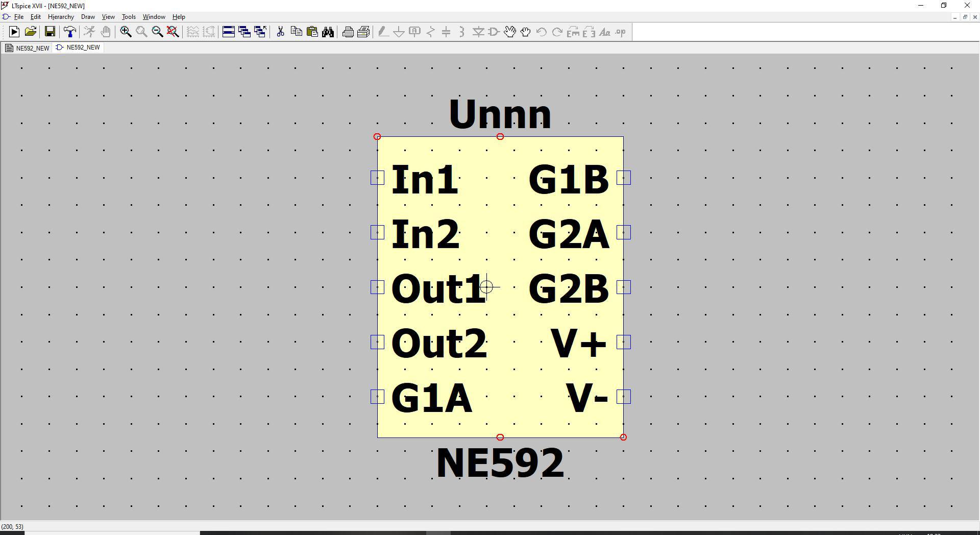Select the Draw Wire pencil tool
This screenshot has height=535, width=980.
(383, 32)
